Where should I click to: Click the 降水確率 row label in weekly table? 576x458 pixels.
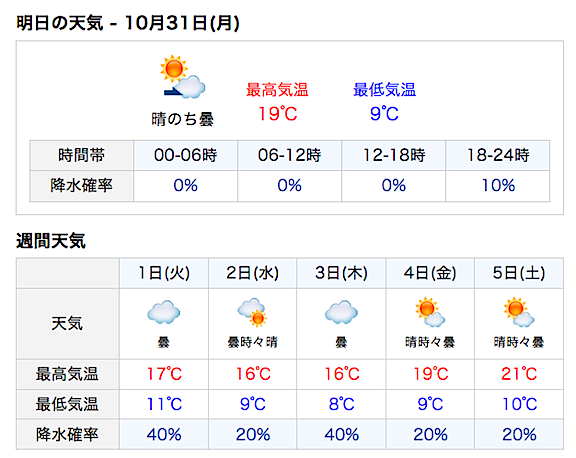tap(67, 435)
